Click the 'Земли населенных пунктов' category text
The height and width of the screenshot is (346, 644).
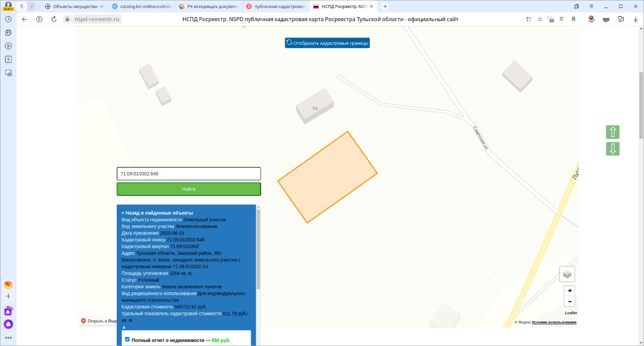point(191,287)
